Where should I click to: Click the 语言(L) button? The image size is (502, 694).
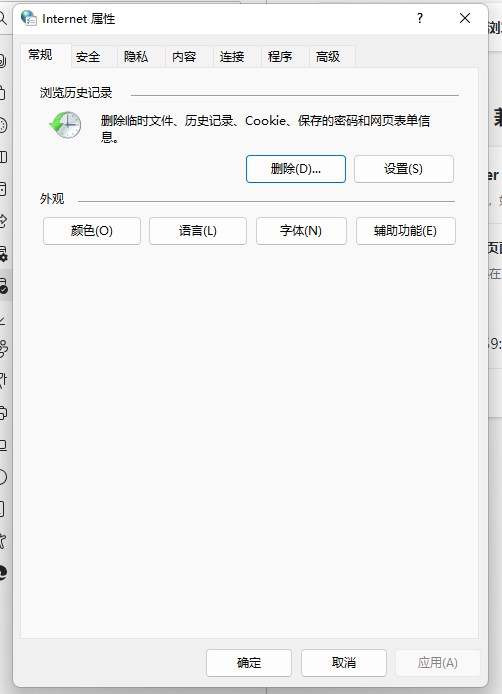point(198,231)
